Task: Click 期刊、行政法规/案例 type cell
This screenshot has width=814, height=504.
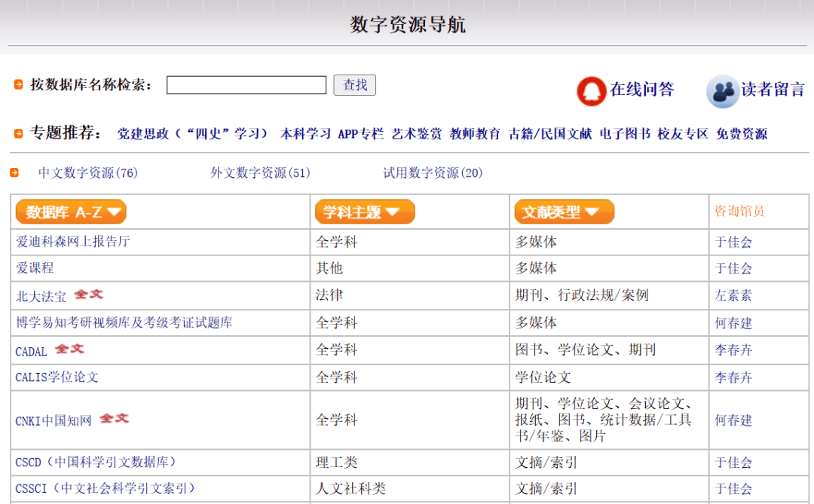Action: [x=582, y=295]
